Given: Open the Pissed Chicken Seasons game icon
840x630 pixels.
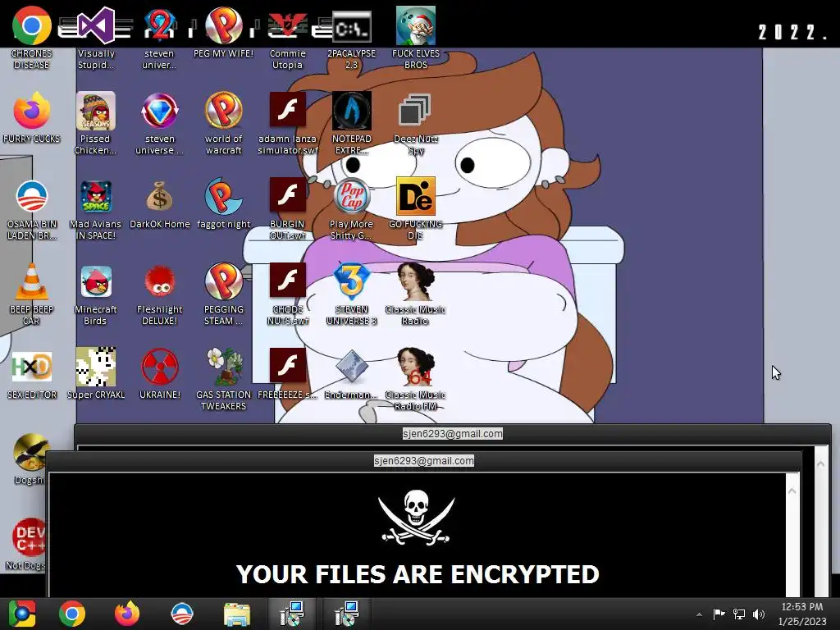Looking at the screenshot, I should [x=96, y=111].
